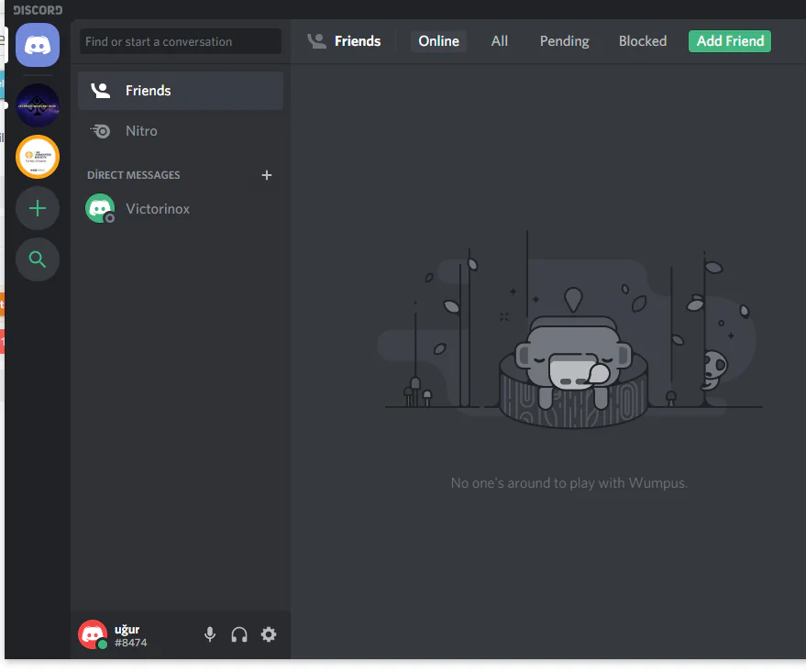Screen dimensions: 806x672
Task: Start a new direct message with the plus
Action: pos(267,175)
